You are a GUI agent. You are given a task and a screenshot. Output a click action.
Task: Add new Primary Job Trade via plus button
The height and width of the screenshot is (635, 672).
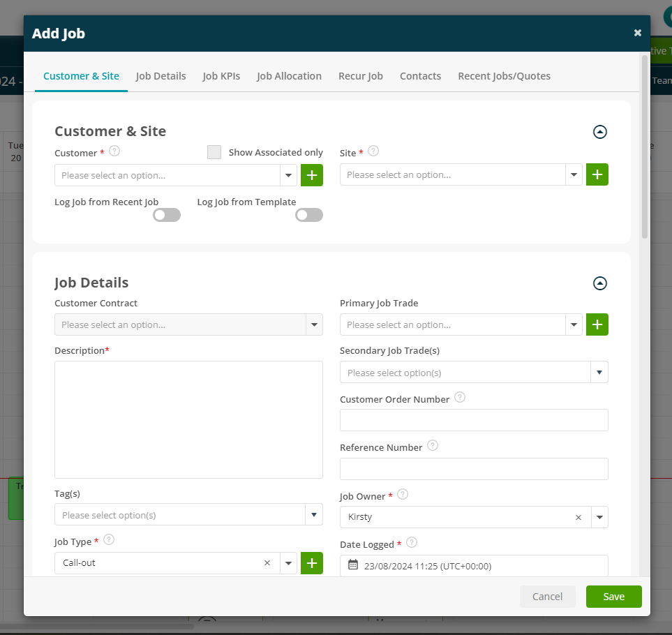(x=597, y=324)
